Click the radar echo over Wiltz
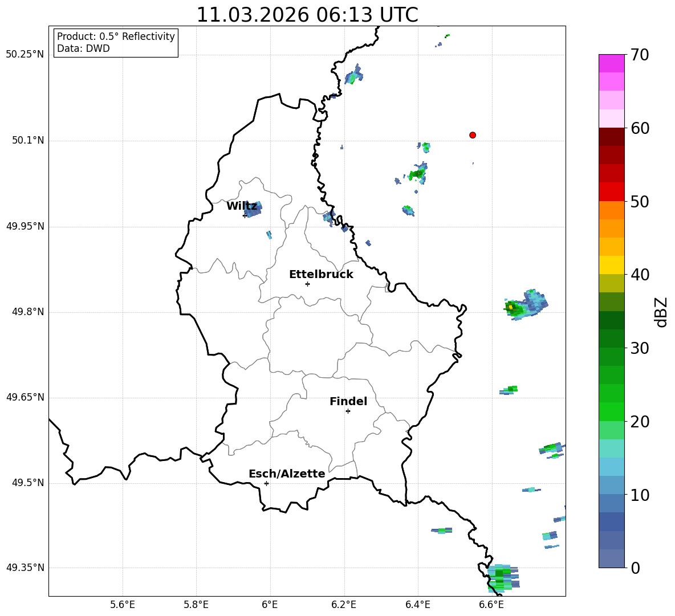The width and height of the screenshot is (675, 616). [253, 209]
